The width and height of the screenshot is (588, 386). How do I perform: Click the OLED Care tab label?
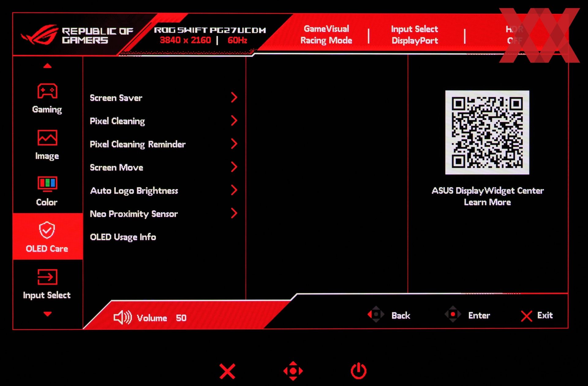pyautogui.click(x=47, y=249)
